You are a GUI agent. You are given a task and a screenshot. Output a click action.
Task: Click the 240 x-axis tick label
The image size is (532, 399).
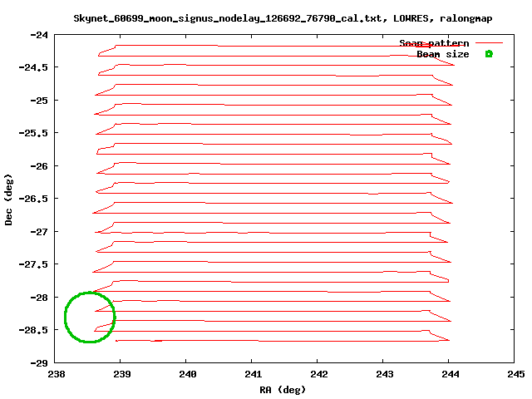tap(188, 374)
